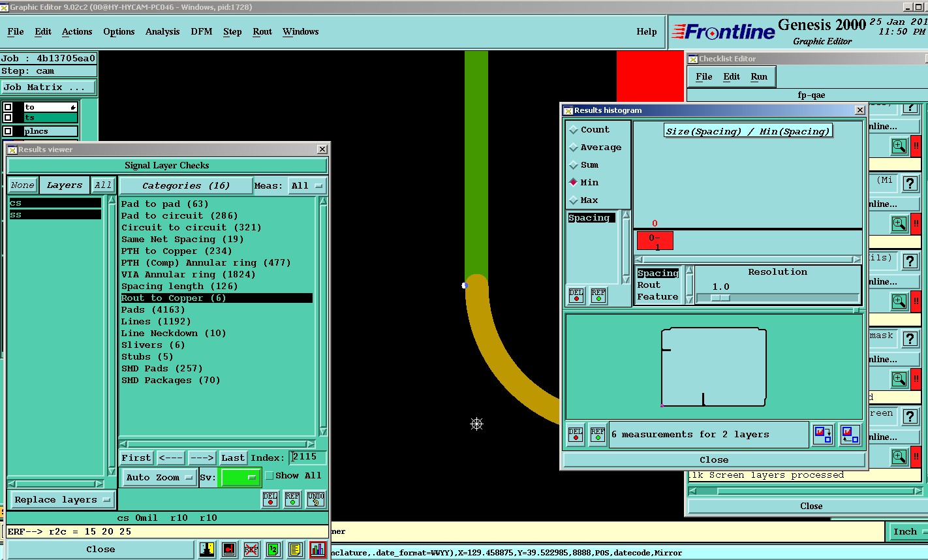Click the Last result button

[x=233, y=458]
